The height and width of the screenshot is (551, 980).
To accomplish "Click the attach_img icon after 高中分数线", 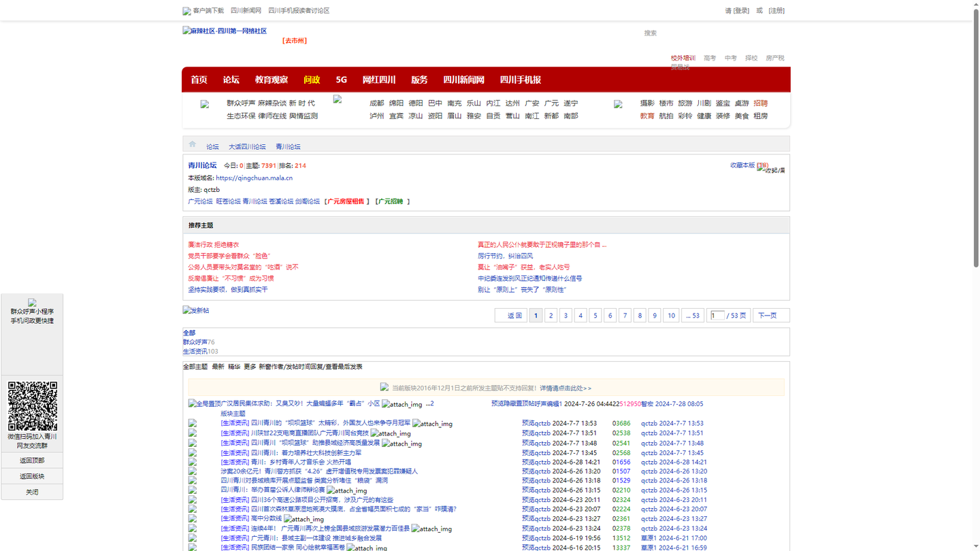I will (x=304, y=519).
